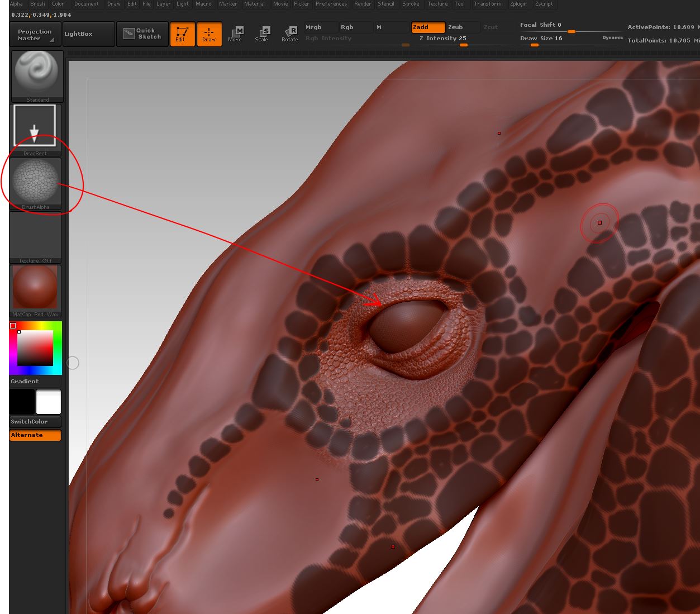700x614 pixels.
Task: Toggle Zadd sculpt mode
Action: pos(428,27)
